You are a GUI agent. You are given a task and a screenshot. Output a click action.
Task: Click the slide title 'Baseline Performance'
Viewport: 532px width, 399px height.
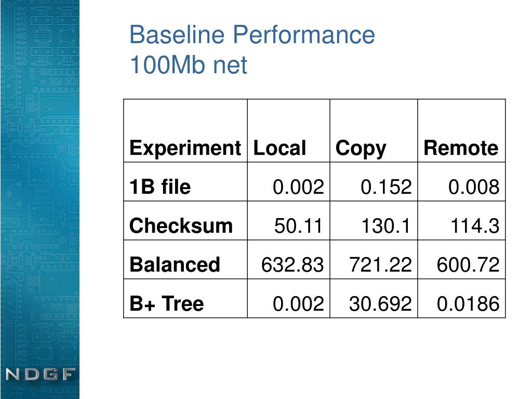pyautogui.click(x=252, y=35)
